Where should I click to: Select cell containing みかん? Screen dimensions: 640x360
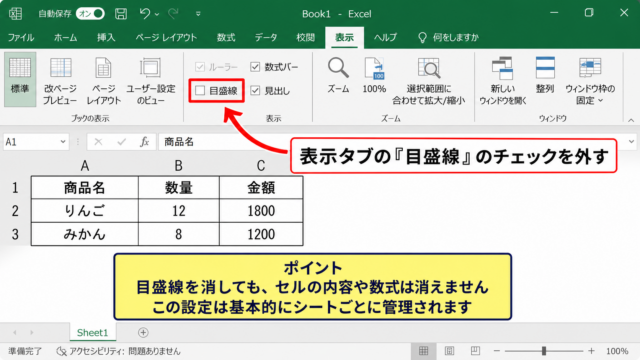tap(84, 234)
